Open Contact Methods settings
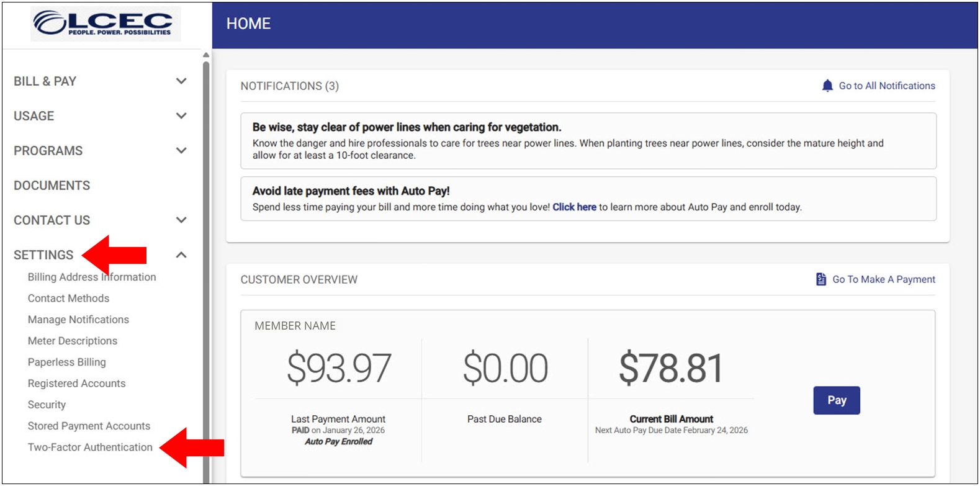980x486 pixels. [68, 299]
